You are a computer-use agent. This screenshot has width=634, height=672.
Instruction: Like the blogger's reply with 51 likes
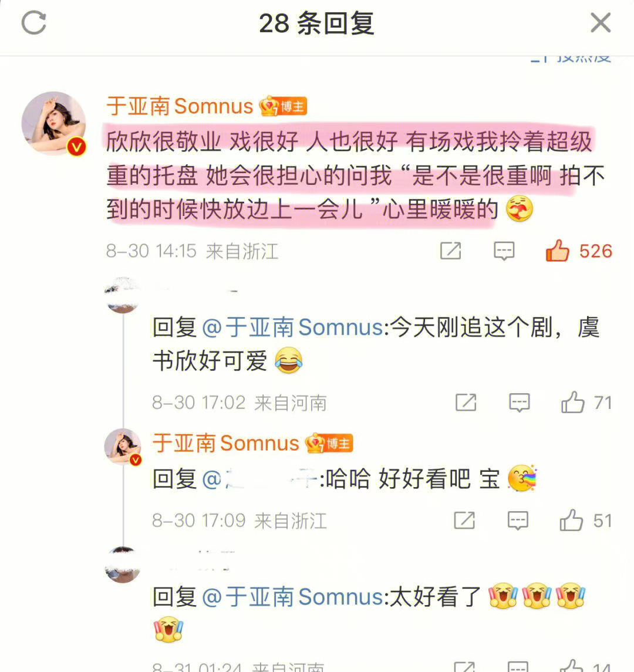click(x=571, y=520)
